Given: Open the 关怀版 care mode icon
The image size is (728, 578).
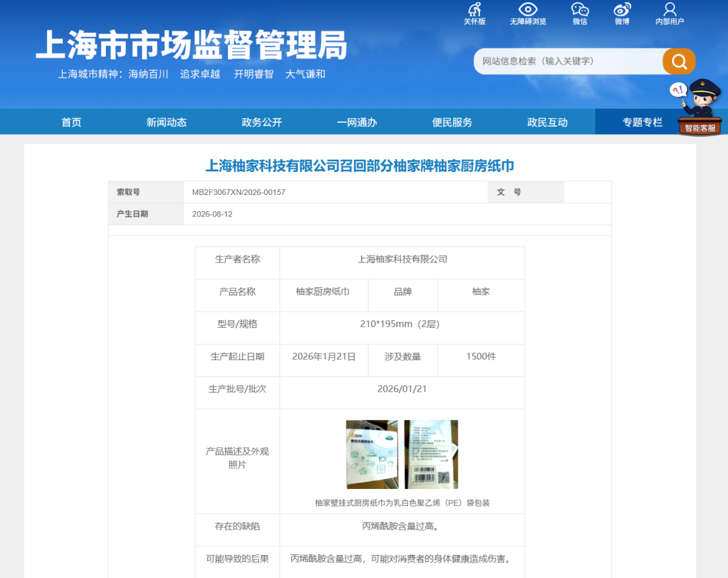Looking at the screenshot, I should coord(475,13).
